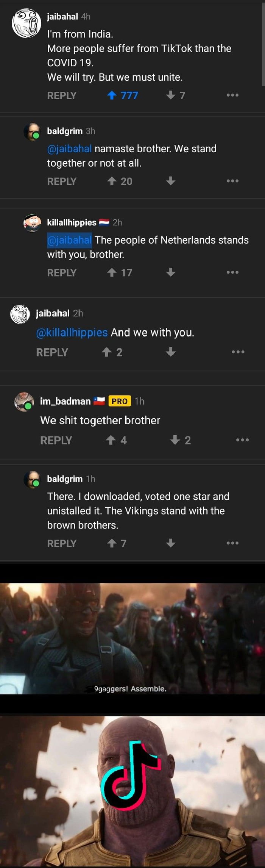Reply to im_badman's comment
Viewport: 265px width, 868px height.
[56, 440]
